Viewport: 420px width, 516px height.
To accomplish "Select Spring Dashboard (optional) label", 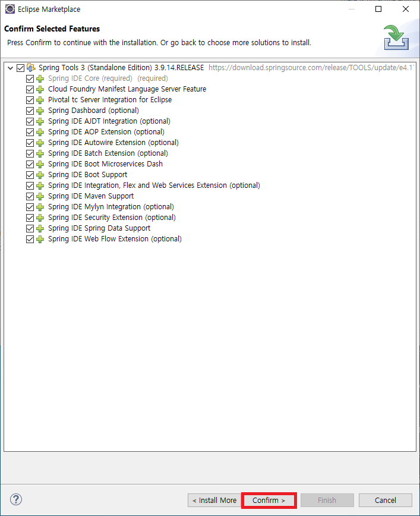I will click(x=93, y=111).
